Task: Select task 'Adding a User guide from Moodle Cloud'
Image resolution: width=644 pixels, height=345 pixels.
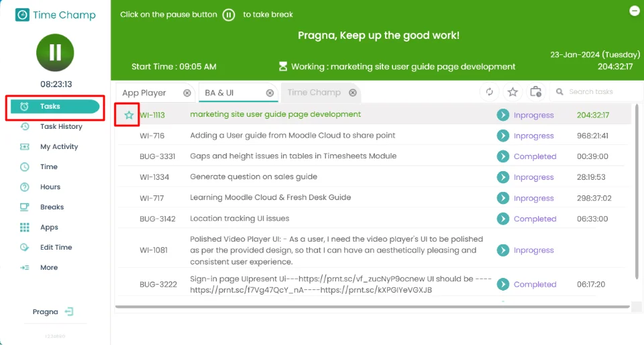Action: pyautogui.click(x=292, y=136)
